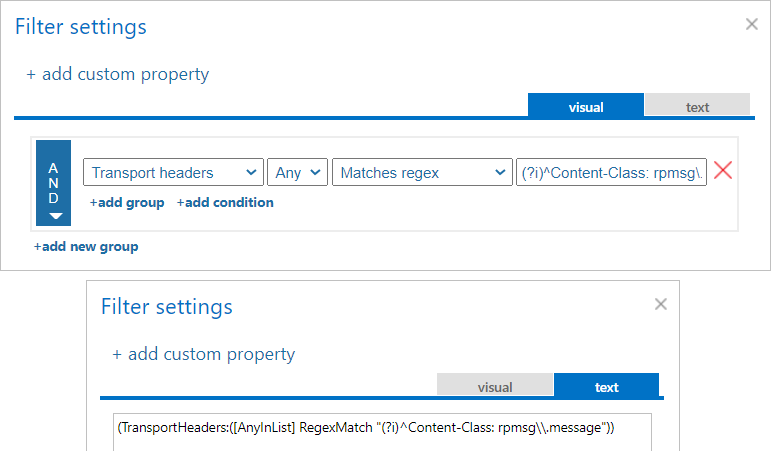The width and height of the screenshot is (771, 451).
Task: Click +add condition link
Action: click(225, 202)
